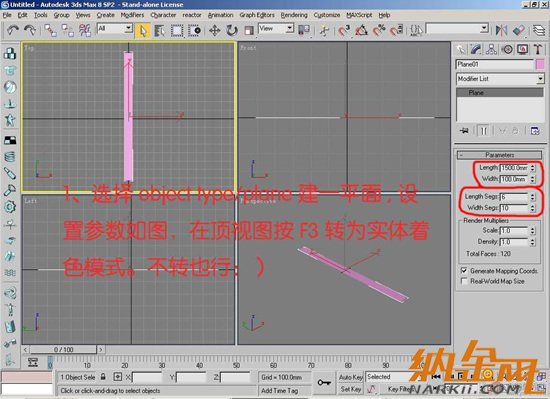Open the Modifiers menu
This screenshot has height=399, width=550.
pyautogui.click(x=132, y=15)
